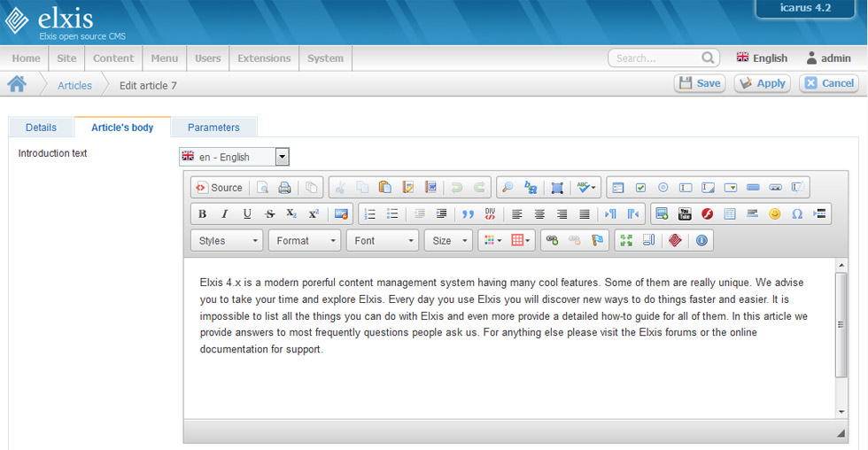Screen dimensions: 868x450
Task: Toggle the numbered list
Action: pos(370,214)
